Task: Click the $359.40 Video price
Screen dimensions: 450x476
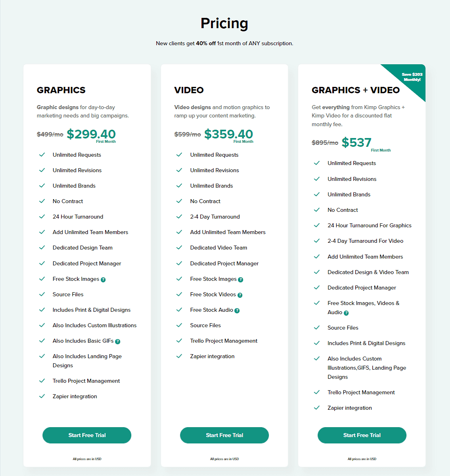Action: 229,134
